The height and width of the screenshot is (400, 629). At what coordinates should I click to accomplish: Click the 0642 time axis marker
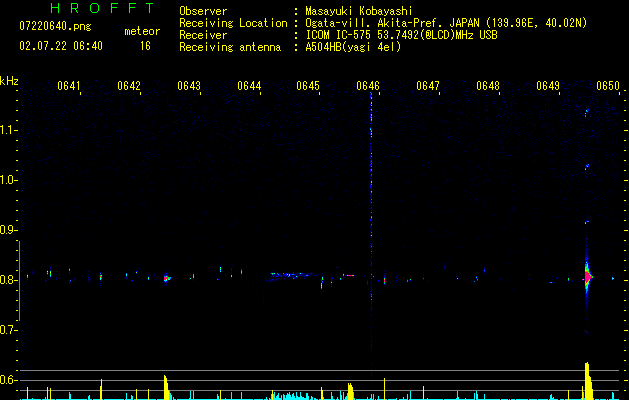point(129,86)
